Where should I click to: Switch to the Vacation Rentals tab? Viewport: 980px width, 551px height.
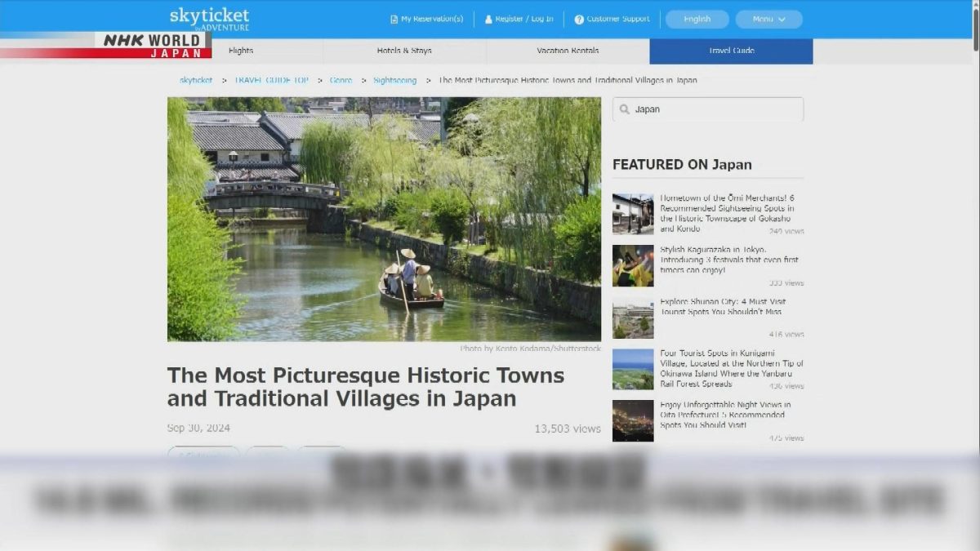click(568, 51)
